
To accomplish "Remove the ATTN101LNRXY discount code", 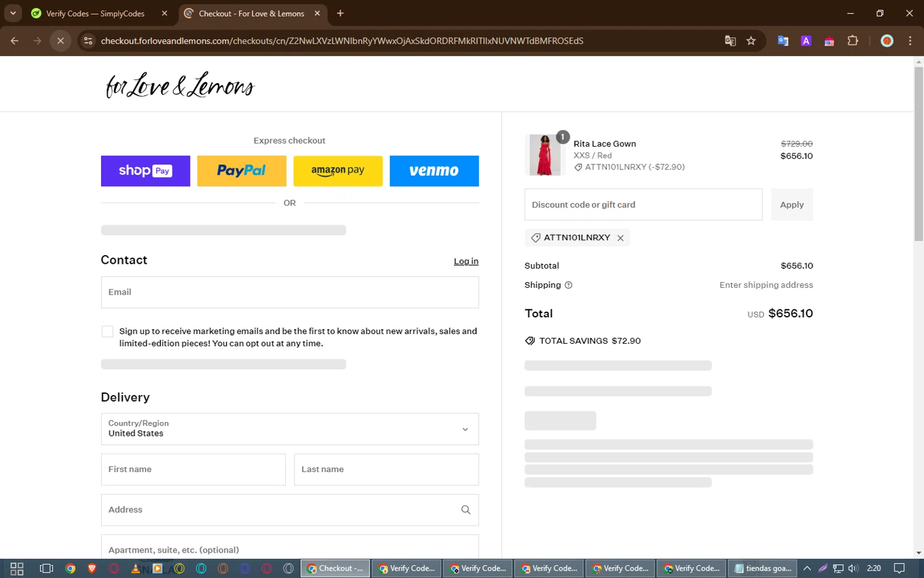I will [620, 238].
